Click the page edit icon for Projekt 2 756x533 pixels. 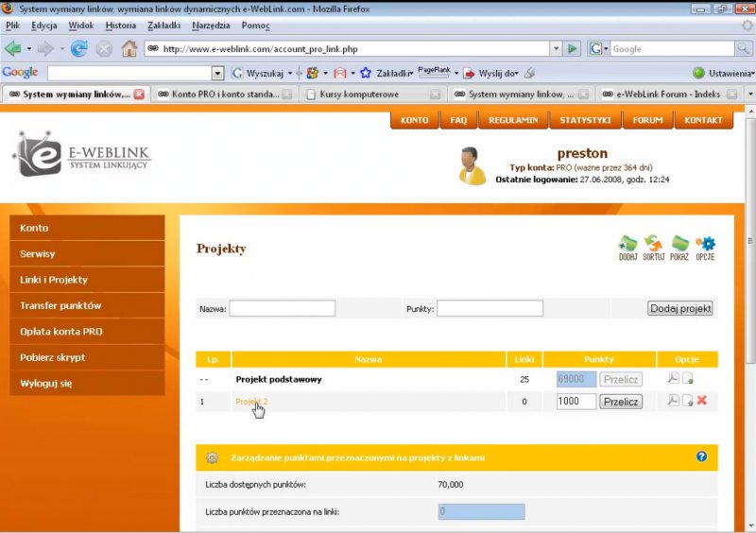tap(687, 401)
